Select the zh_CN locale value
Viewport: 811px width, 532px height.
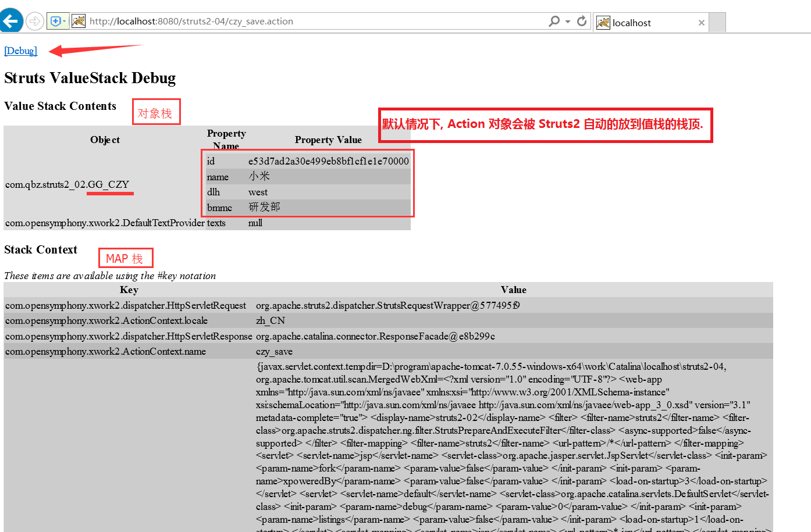pyautogui.click(x=271, y=320)
